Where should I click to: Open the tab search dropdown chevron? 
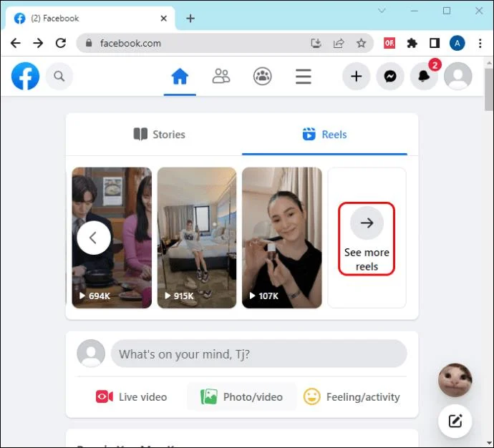tap(382, 11)
